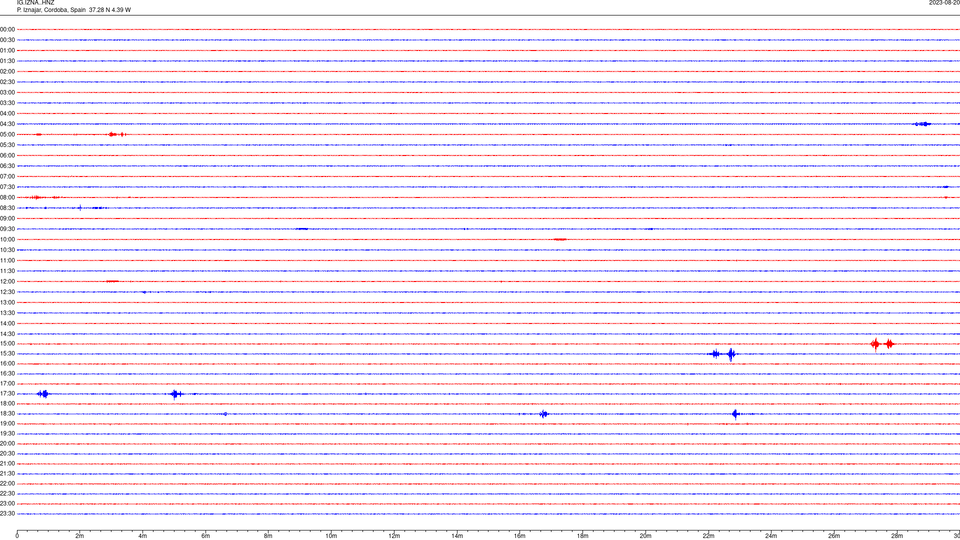960x540 pixels.
Task: Click the red burst near 3m on 05:00 trace
Action: click(x=113, y=135)
